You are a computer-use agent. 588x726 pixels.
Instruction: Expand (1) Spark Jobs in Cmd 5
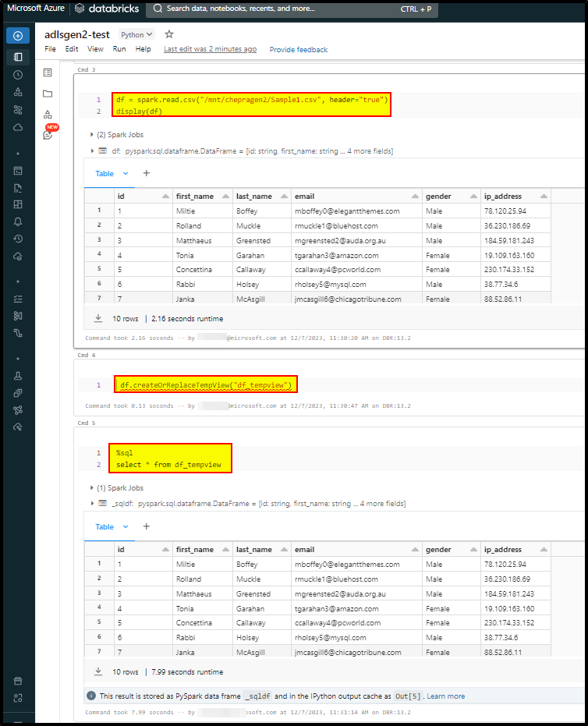pyautogui.click(x=92, y=488)
